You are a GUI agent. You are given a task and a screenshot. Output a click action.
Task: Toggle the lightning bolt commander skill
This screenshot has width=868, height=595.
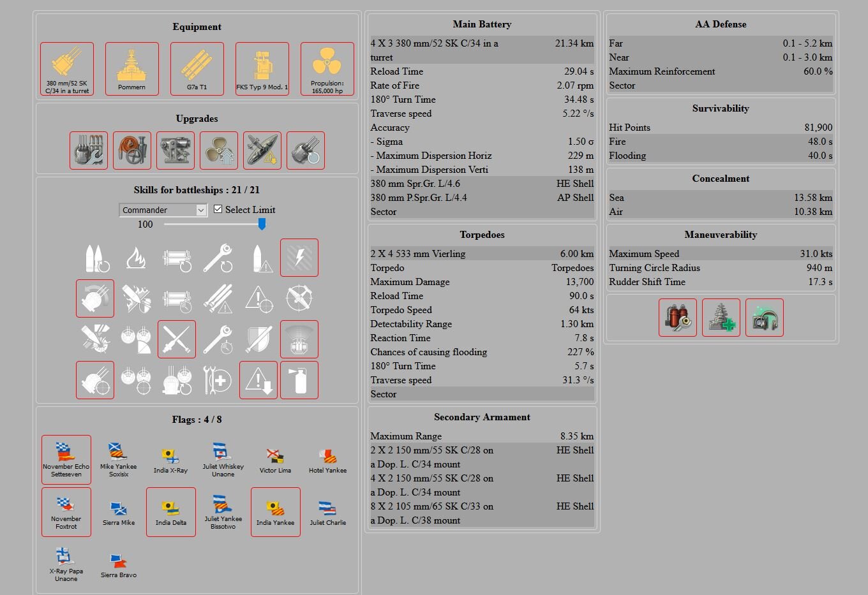point(299,258)
